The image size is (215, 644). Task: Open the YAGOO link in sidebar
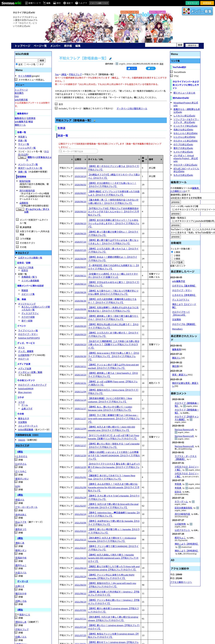click(x=22, y=440)
